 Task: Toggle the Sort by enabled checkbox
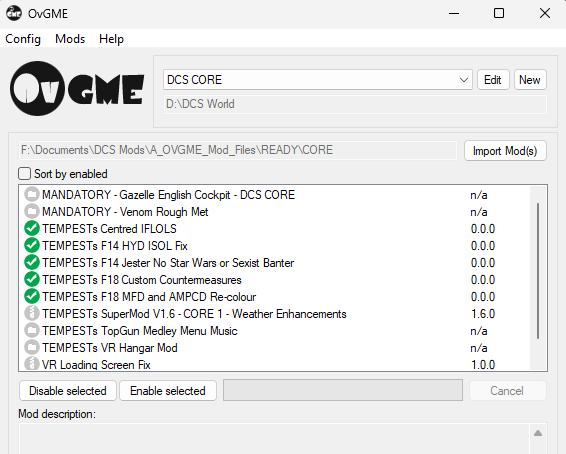(25, 174)
